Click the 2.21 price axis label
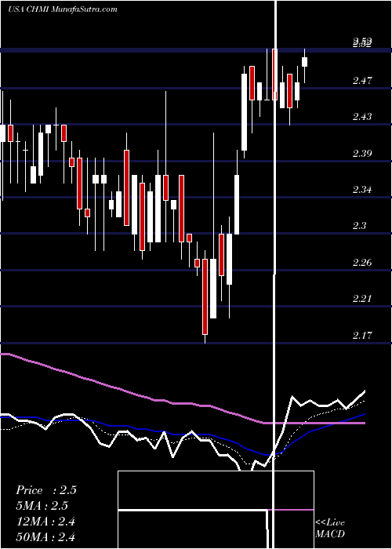Image resolution: width=392 pixels, height=549 pixels. [362, 298]
